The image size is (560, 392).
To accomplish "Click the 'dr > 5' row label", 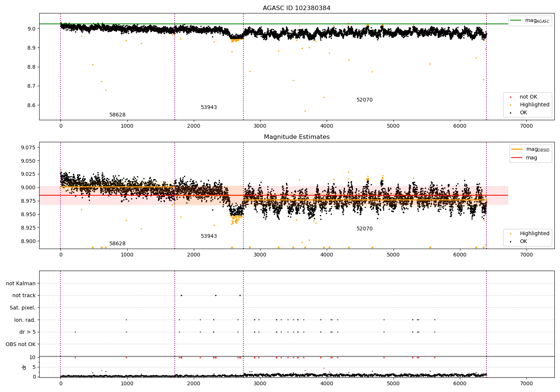I will (27, 332).
